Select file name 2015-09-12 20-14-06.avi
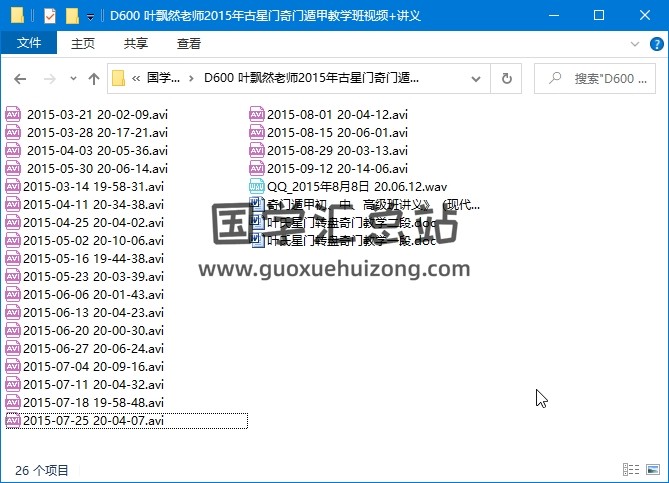The width and height of the screenshot is (669, 483). [x=337, y=169]
